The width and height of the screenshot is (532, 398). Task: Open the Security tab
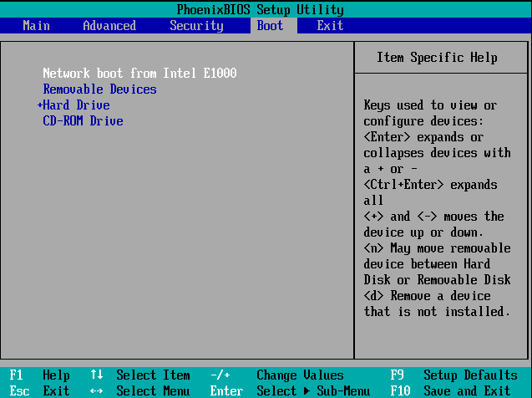pos(196,26)
